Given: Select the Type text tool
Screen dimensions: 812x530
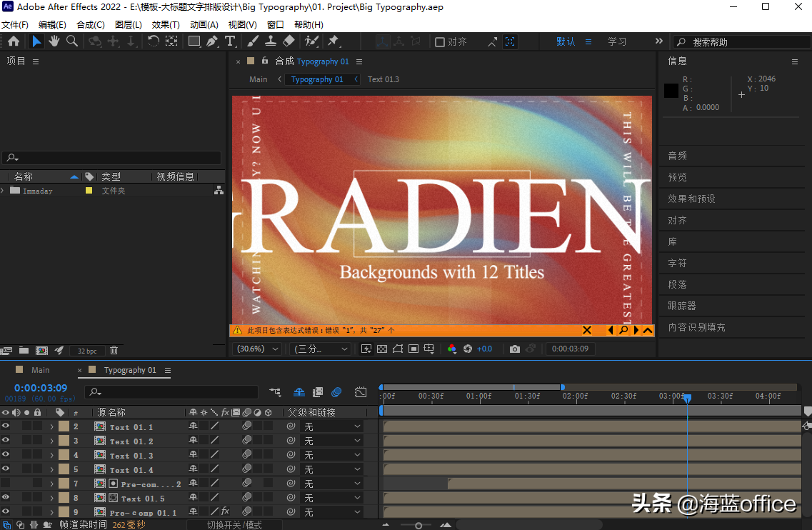Looking at the screenshot, I should (x=230, y=41).
